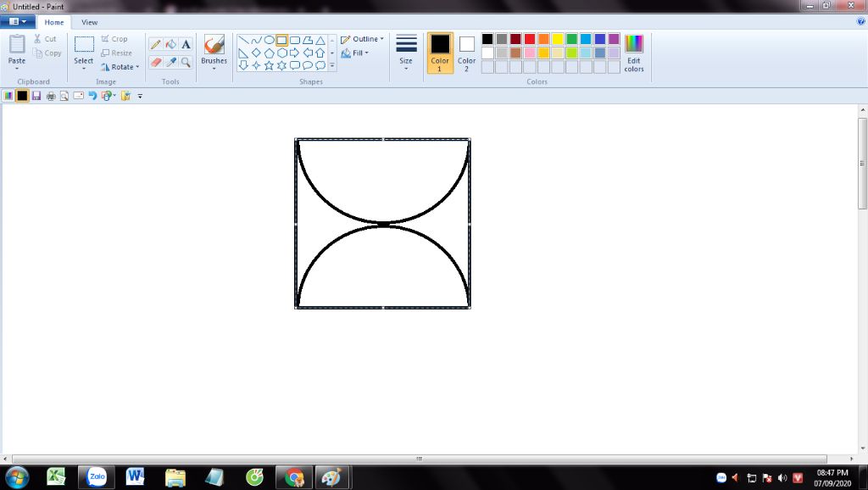Open Zalo from the taskbar
This screenshot has width=868, height=490.
97,476
